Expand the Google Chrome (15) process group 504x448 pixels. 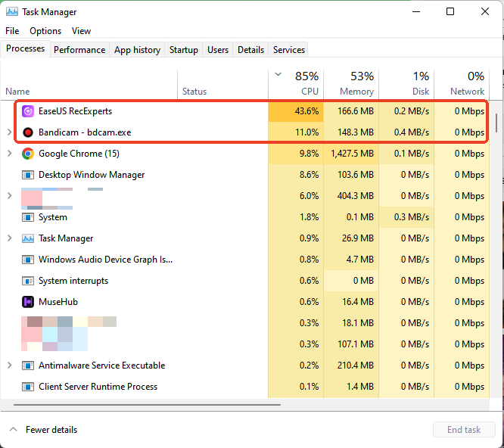pos(9,154)
